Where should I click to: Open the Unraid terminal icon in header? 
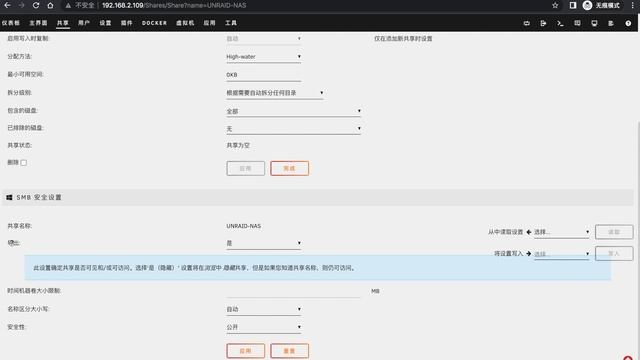click(x=560, y=23)
